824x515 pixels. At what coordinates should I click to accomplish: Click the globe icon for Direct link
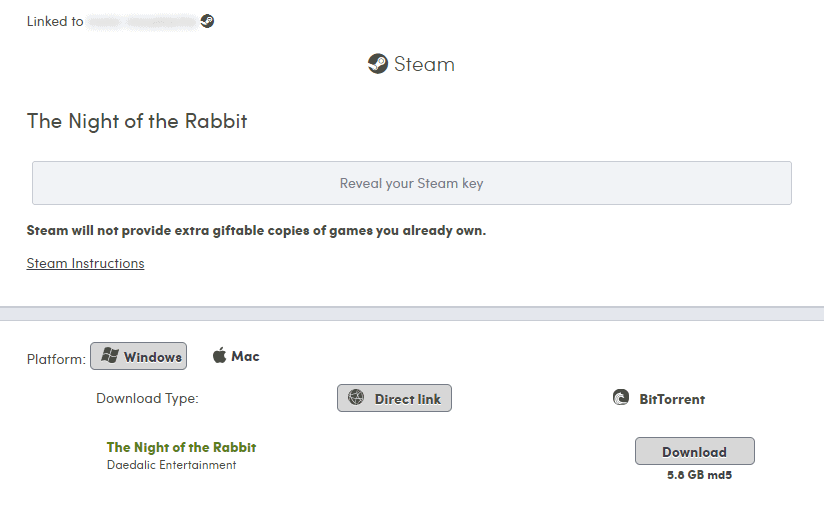[356, 398]
